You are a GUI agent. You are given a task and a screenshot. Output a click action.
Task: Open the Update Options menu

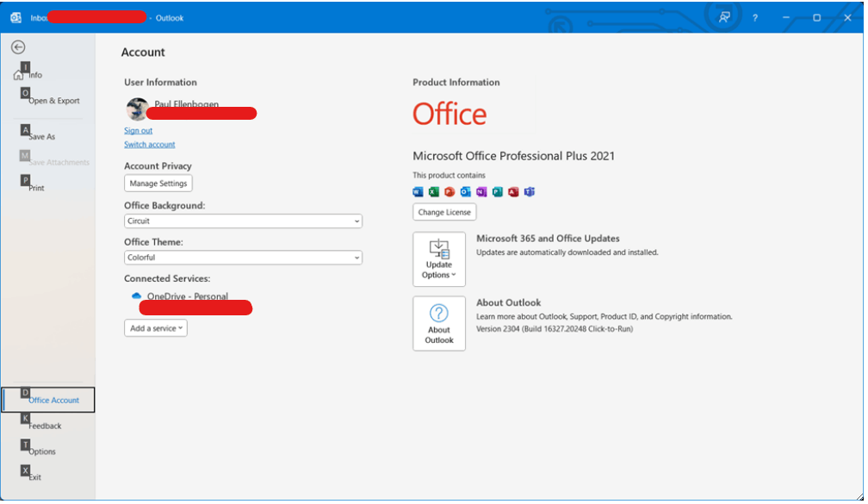439,259
